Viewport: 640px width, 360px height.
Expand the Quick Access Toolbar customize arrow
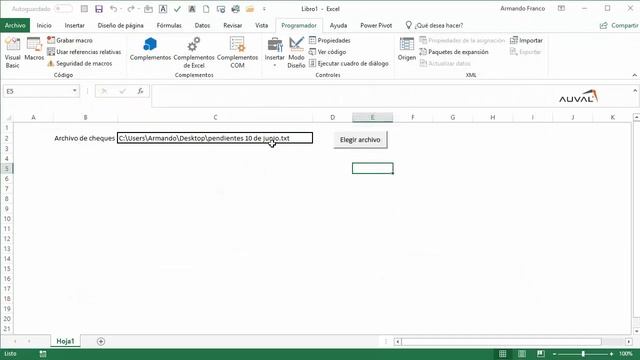[x=264, y=9]
